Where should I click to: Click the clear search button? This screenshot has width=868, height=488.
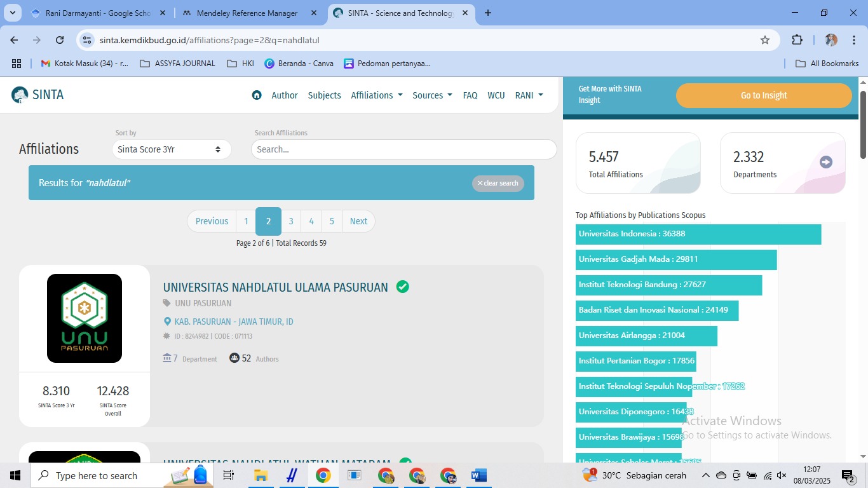(x=498, y=183)
